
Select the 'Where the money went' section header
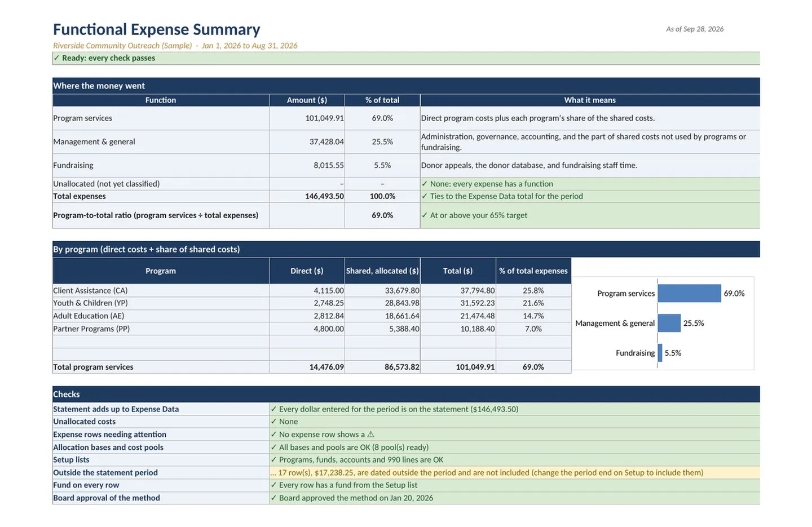406,86
